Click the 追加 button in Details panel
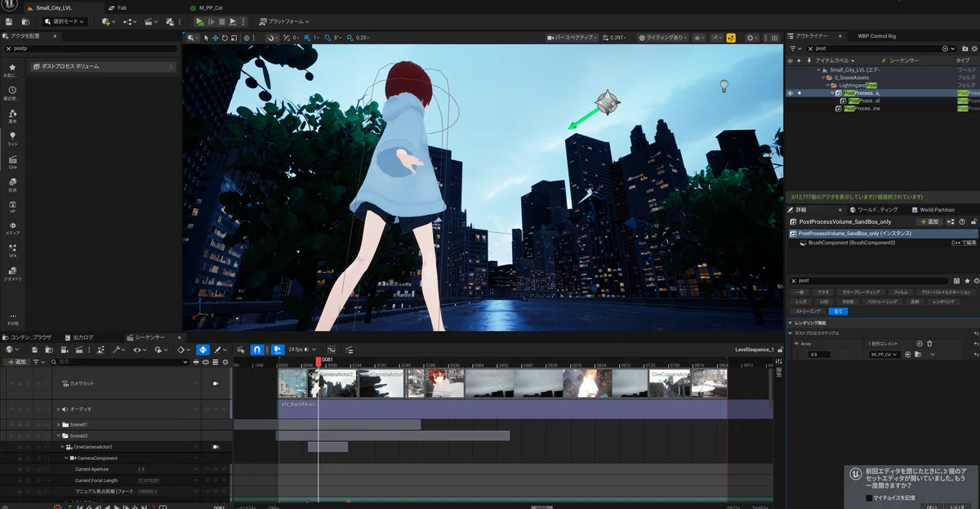 point(929,221)
